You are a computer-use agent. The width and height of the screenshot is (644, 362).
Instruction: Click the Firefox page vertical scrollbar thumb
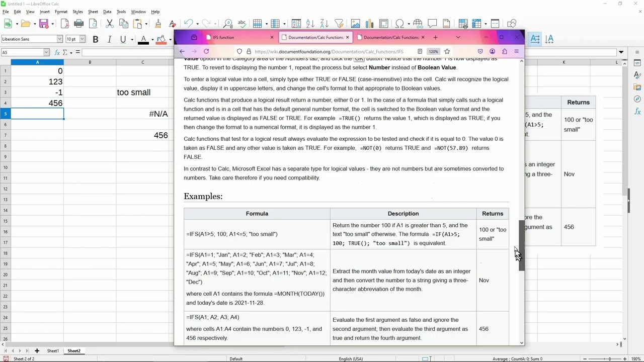click(522, 245)
